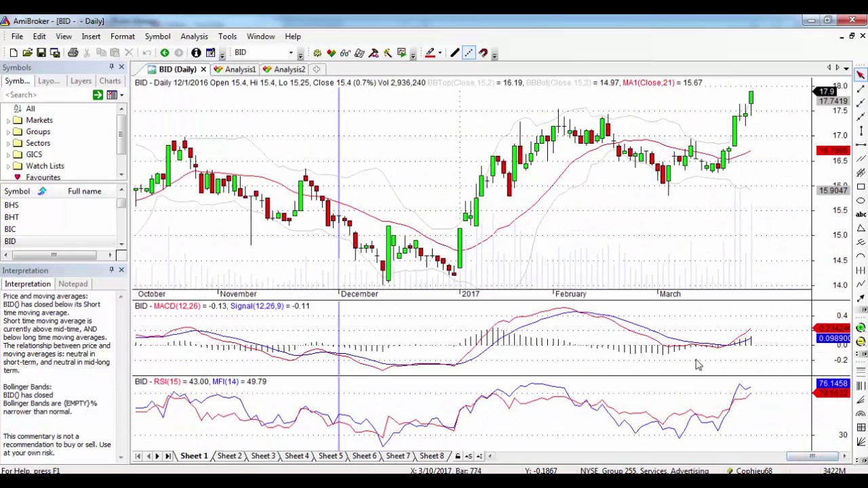Expand the GICS tree folder
This screenshot has height=488, width=868.
click(x=9, y=155)
